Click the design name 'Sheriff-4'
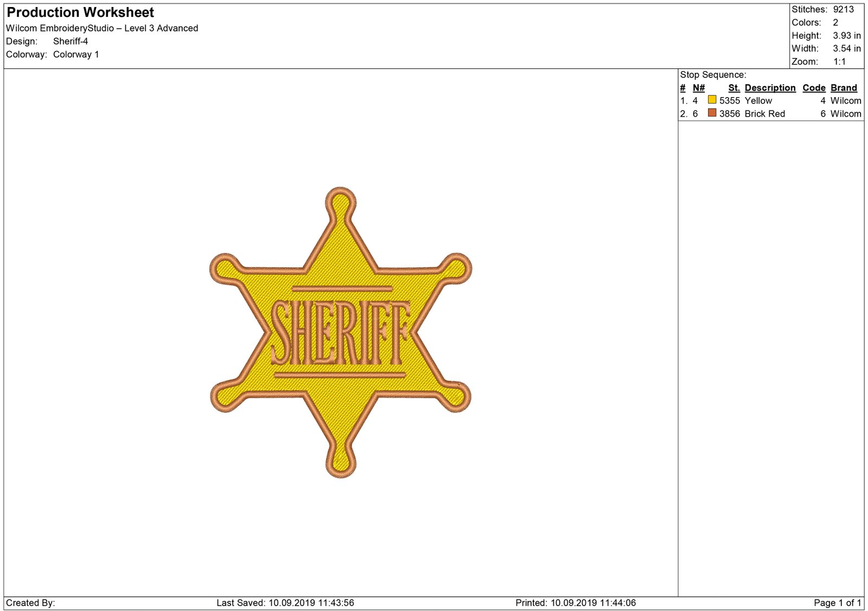Viewport: 868px width, 611px height. coord(71,41)
